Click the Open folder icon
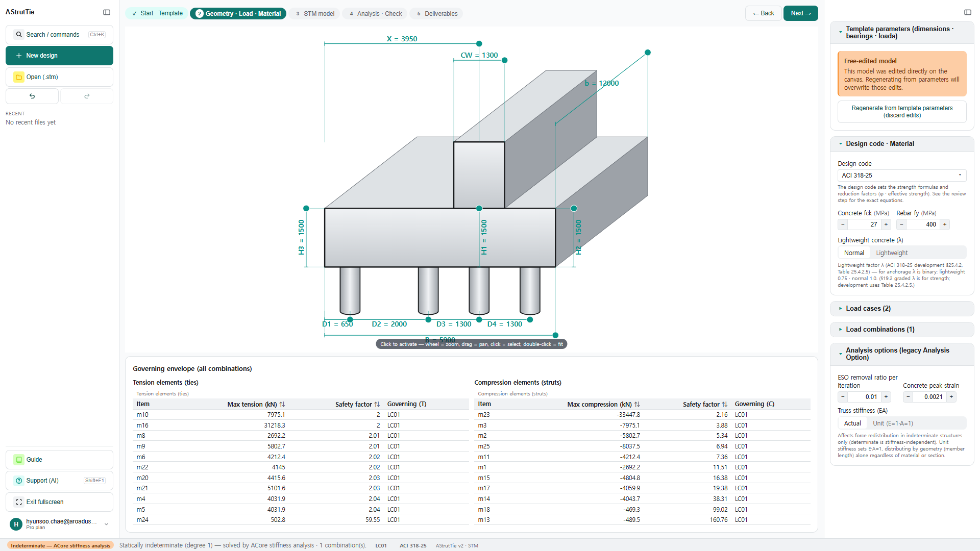The image size is (980, 551). pyautogui.click(x=19, y=77)
